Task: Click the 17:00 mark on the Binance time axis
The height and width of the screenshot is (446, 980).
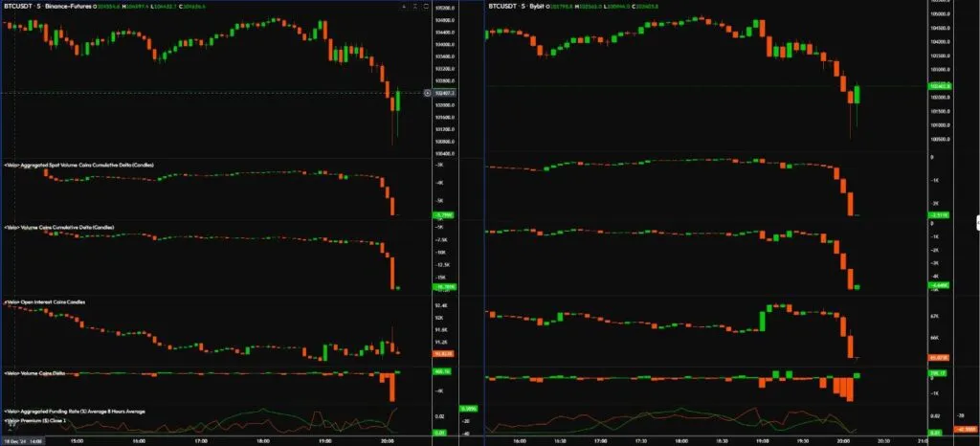Action: [202, 441]
